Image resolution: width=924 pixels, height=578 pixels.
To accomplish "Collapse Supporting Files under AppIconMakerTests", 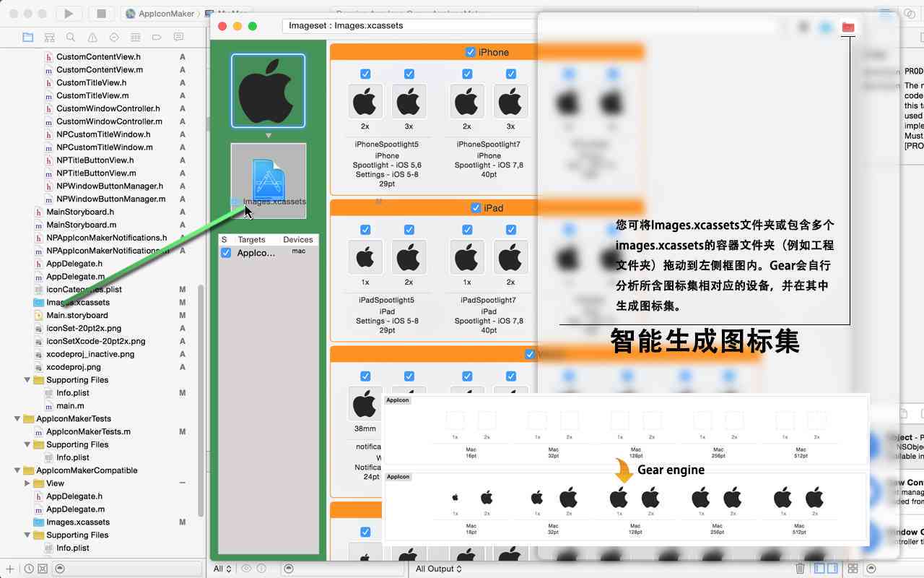I will pyautogui.click(x=27, y=444).
